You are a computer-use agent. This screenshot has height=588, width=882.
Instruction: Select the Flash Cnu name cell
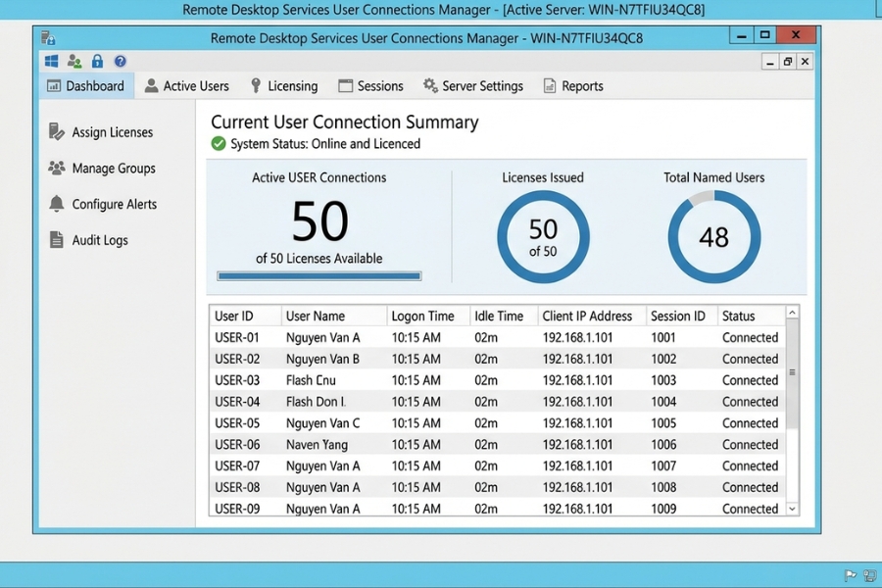pos(311,380)
